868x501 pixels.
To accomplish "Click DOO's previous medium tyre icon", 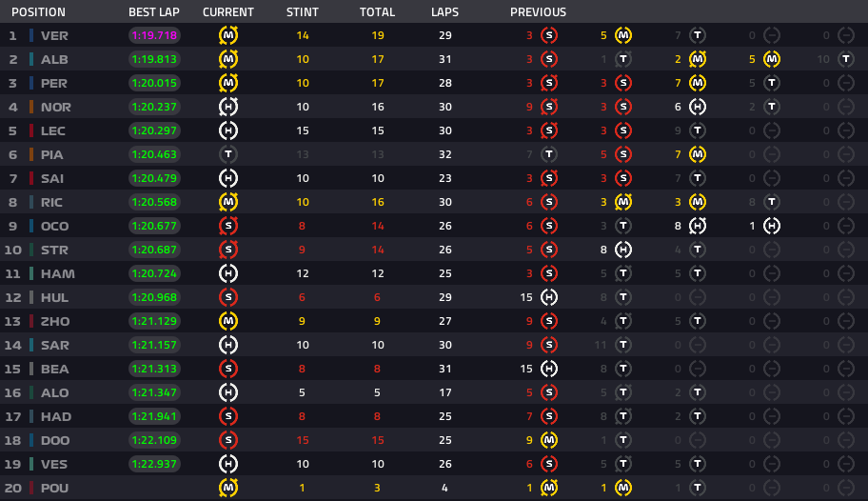I will (548, 441).
